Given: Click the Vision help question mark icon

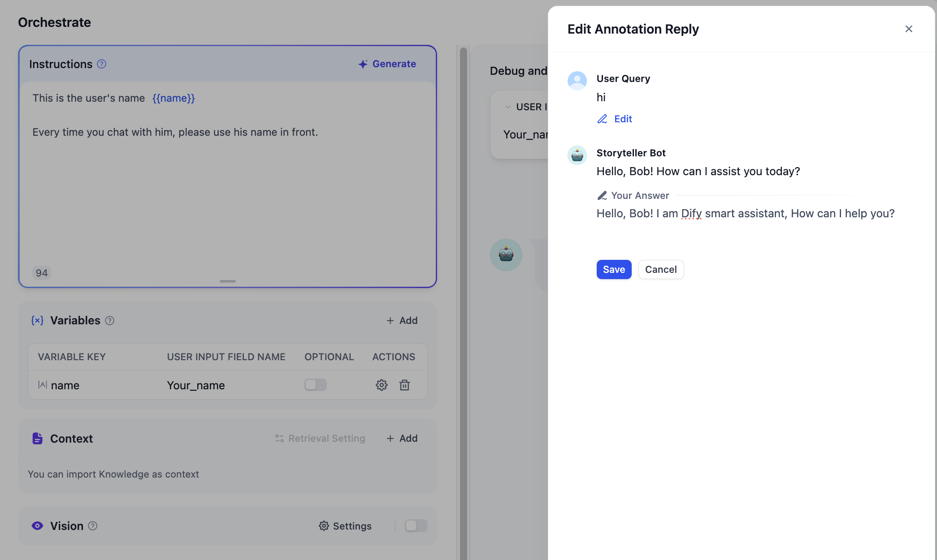Looking at the screenshot, I should click(x=93, y=526).
